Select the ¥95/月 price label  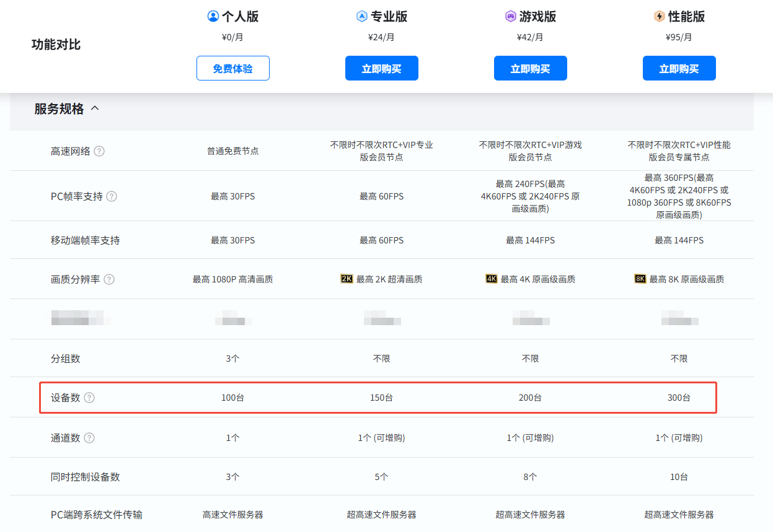[x=679, y=37]
